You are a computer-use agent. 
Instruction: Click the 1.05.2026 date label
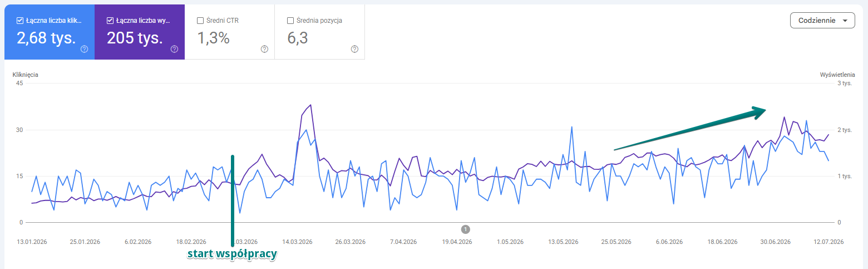point(510,242)
